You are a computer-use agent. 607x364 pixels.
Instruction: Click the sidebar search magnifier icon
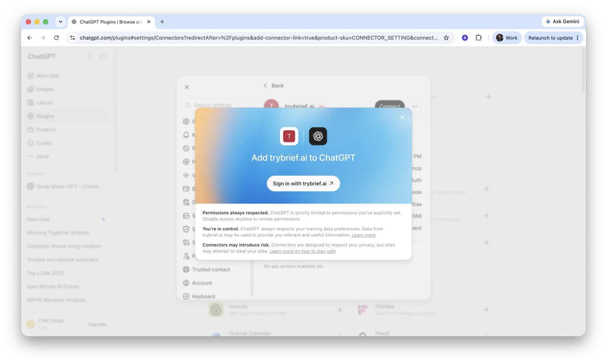[89, 56]
